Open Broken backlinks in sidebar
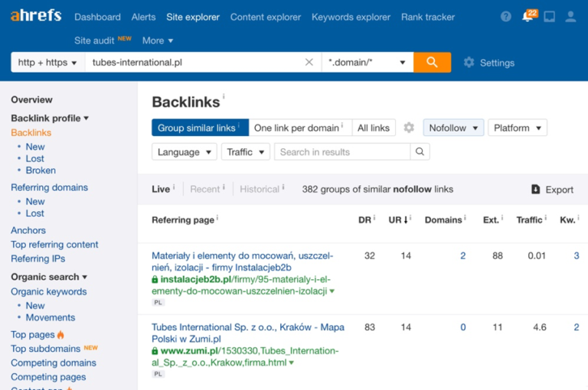 click(41, 171)
